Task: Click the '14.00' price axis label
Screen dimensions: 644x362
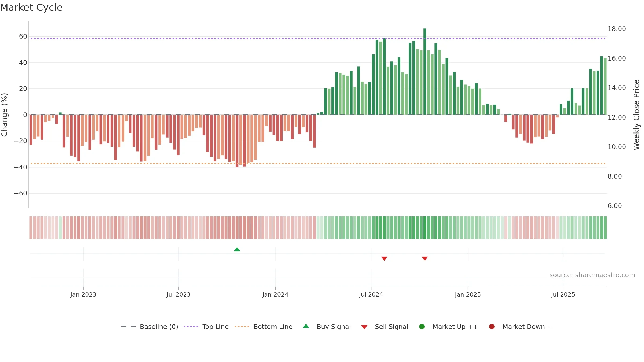Action: [x=617, y=88]
